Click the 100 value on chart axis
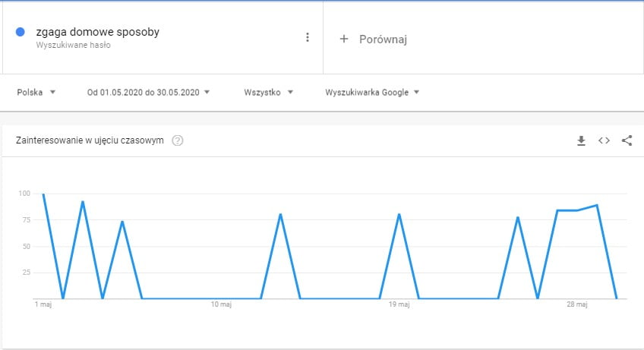Image resolution: width=644 pixels, height=350 pixels. click(24, 194)
